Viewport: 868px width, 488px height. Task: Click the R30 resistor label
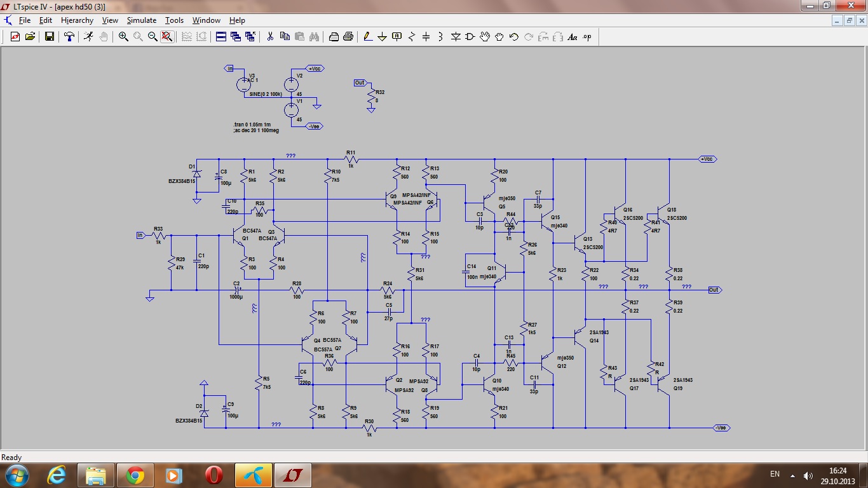(x=369, y=421)
